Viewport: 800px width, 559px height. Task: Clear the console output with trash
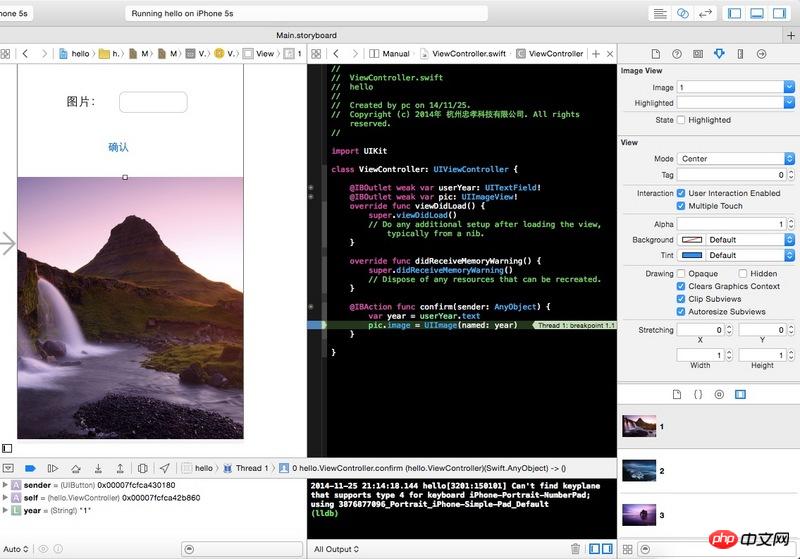tap(576, 549)
